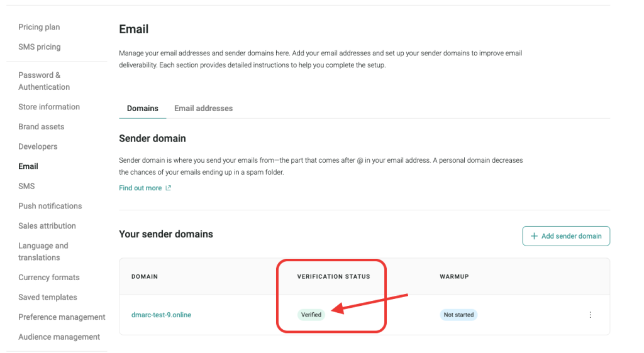Select the Domains tab
The image size is (644, 353).
click(143, 108)
